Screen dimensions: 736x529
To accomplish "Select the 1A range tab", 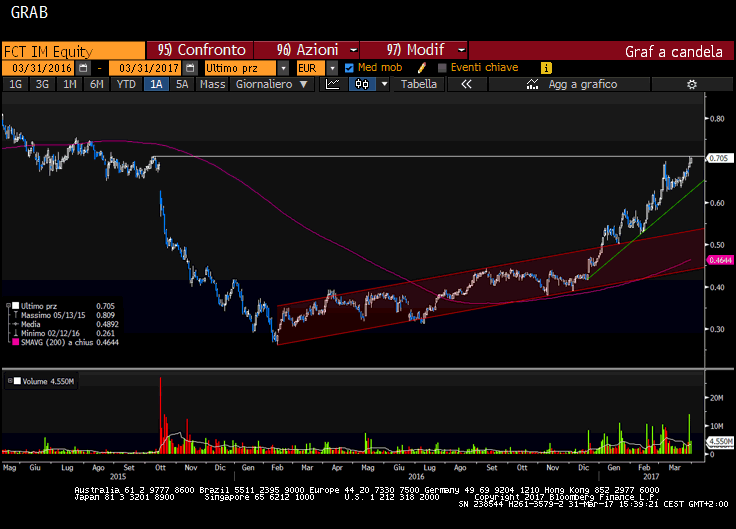I will [x=156, y=84].
